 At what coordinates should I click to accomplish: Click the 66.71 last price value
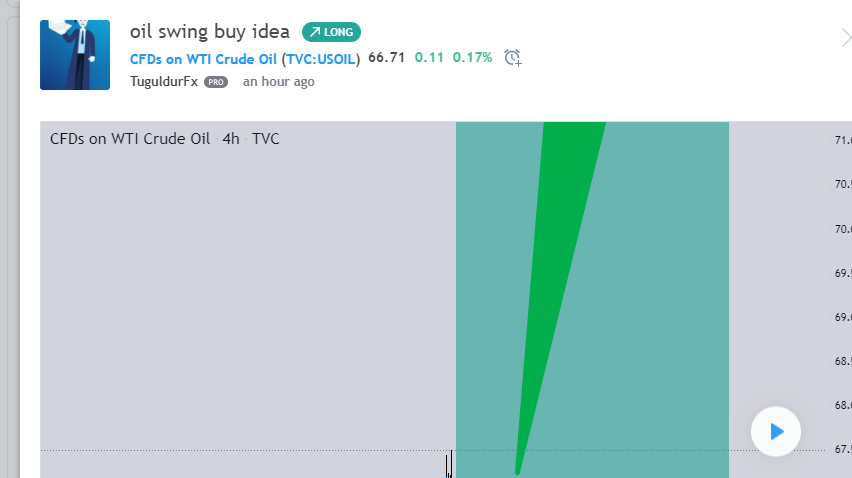click(x=386, y=58)
